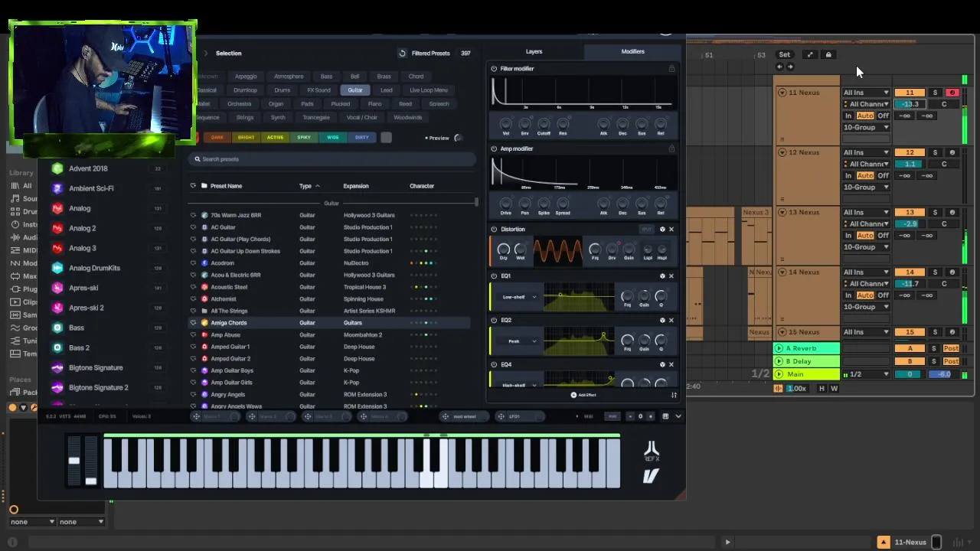This screenshot has width=980, height=551.
Task: Arm record on track 11 Nexus
Action: [952, 93]
